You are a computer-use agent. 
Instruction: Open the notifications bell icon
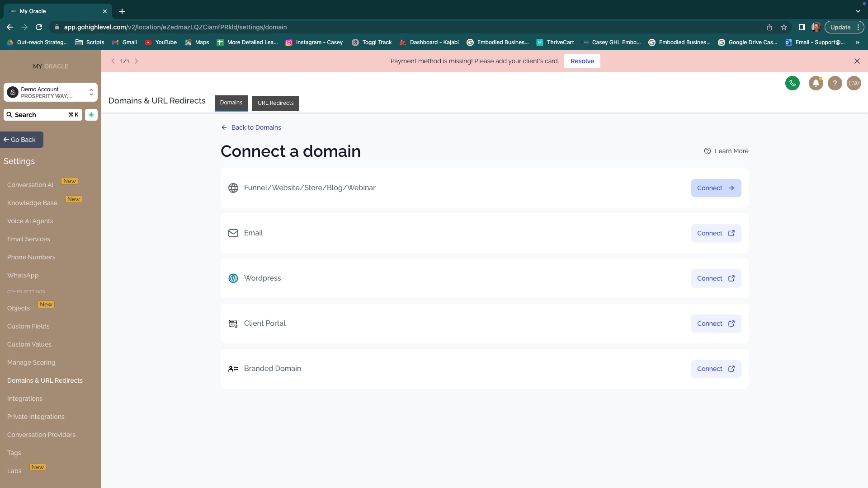pos(816,83)
